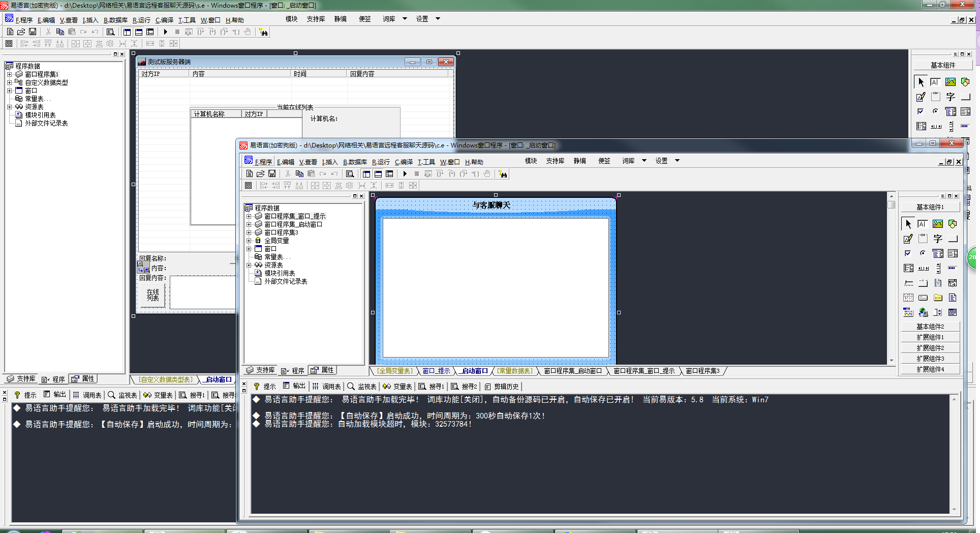The height and width of the screenshot is (533, 980).
Task: Expand 全局变量 tree node in front window
Action: pos(249,241)
